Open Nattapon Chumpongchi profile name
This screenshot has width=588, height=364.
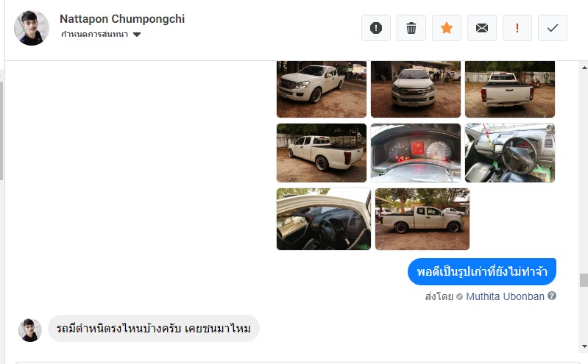[122, 18]
